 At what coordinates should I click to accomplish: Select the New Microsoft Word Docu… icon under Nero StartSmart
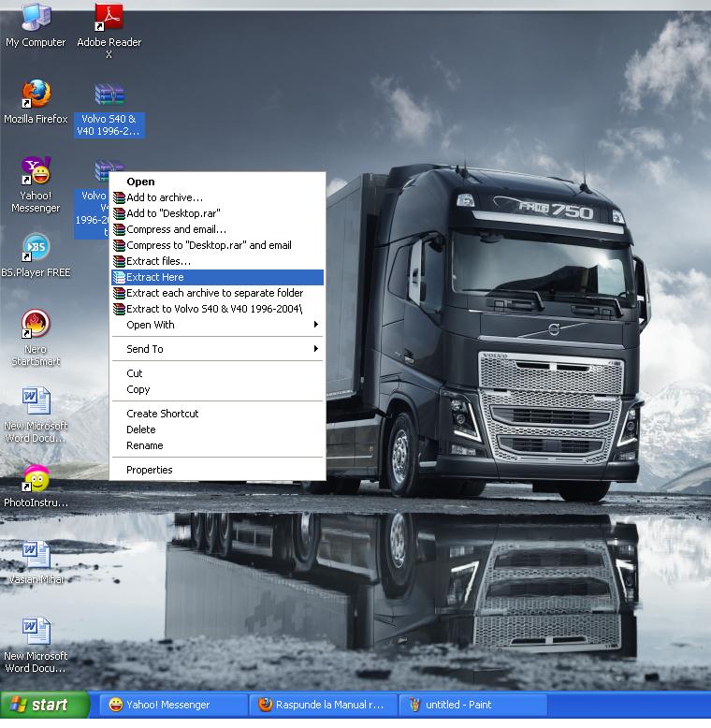click(36, 415)
